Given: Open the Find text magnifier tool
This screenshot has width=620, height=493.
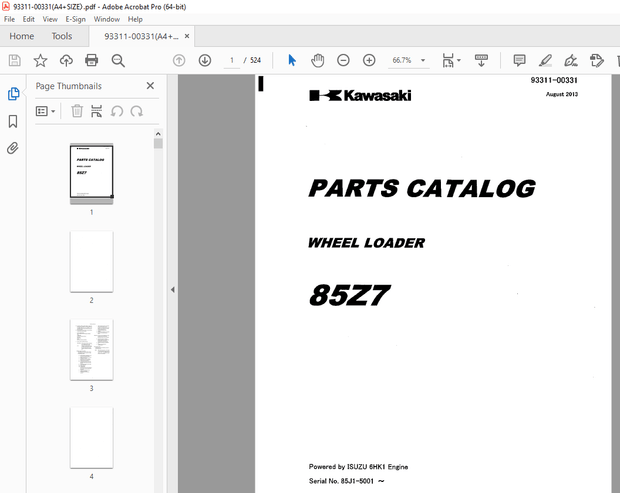Looking at the screenshot, I should (118, 60).
